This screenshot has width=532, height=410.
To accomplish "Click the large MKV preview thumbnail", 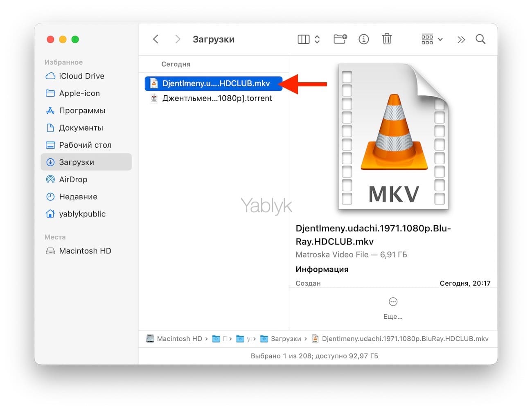I will click(x=394, y=137).
